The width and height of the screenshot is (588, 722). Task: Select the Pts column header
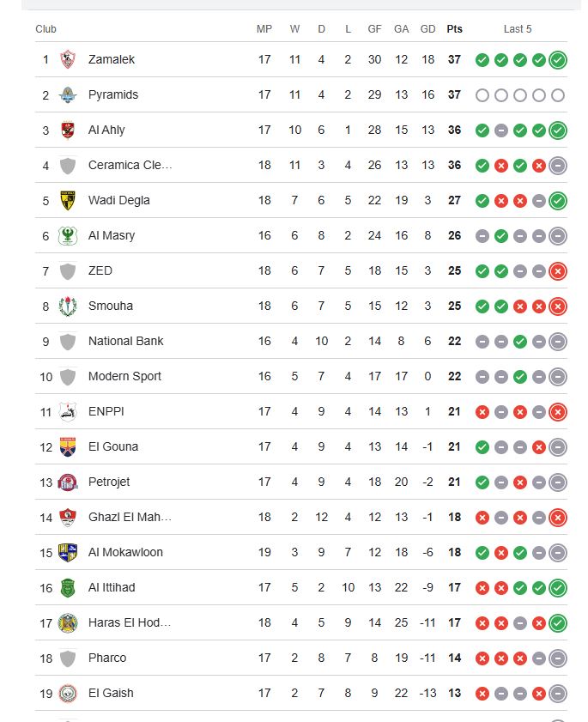click(454, 29)
